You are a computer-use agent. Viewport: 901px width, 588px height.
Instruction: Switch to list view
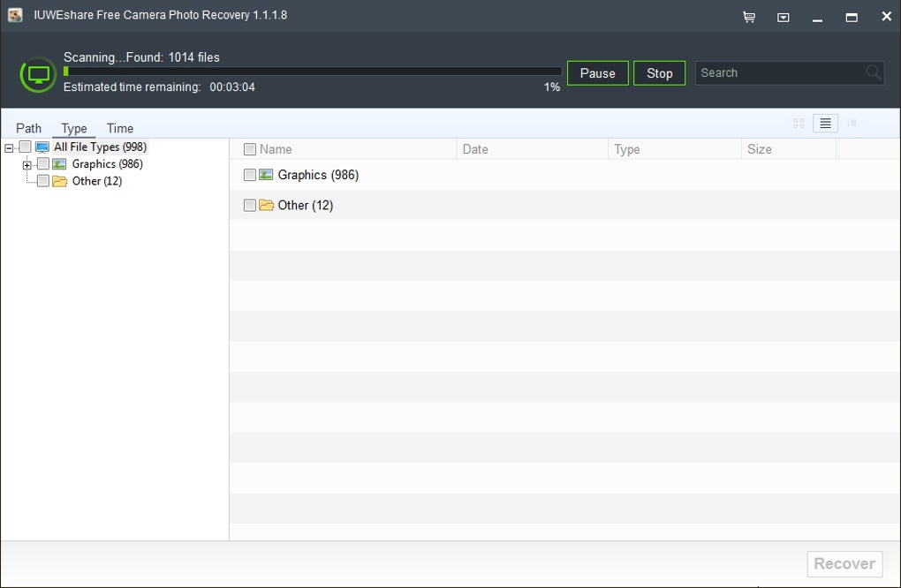[x=825, y=124]
